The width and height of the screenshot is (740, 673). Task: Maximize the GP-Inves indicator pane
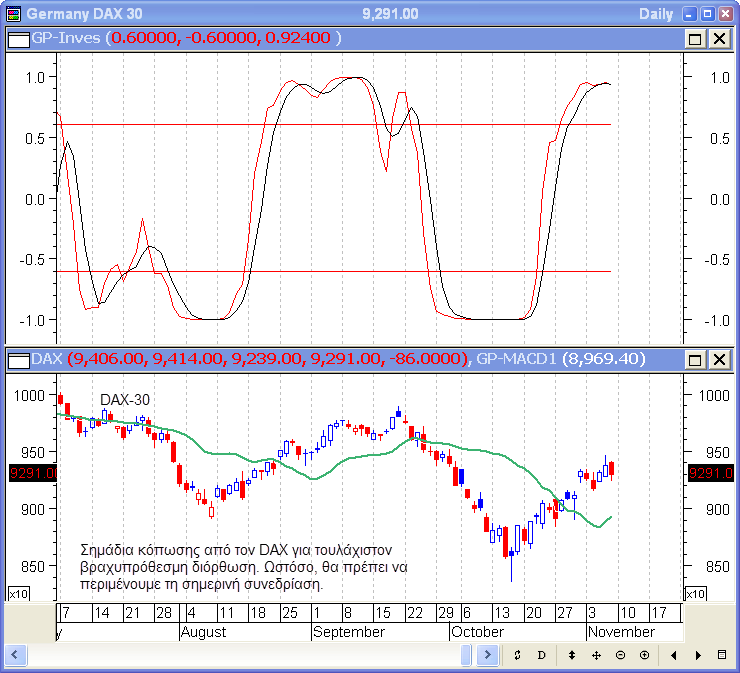pos(696,38)
